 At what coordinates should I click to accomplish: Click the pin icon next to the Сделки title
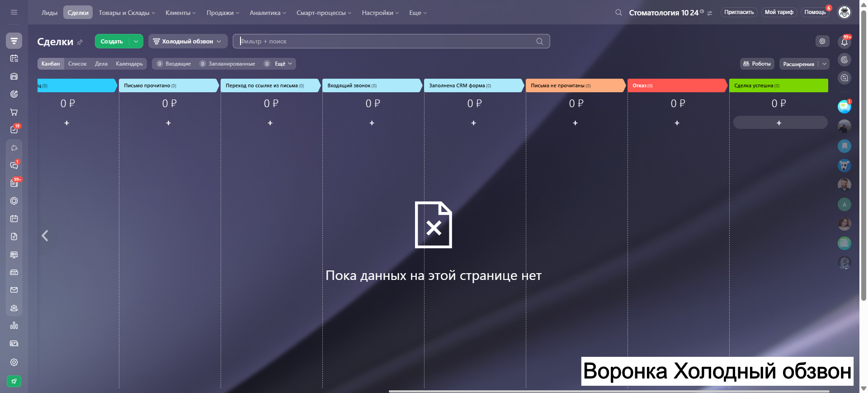(x=80, y=42)
